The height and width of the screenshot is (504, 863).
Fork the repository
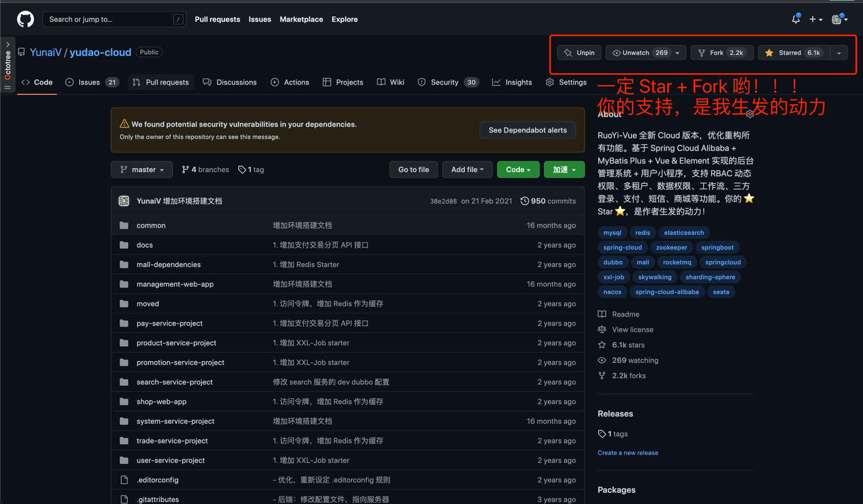point(722,52)
